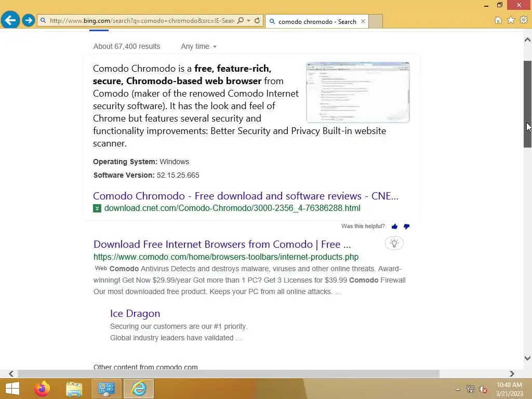Screen dimensions: 532x399
Task: Click the network status tray icon
Action: (x=471, y=389)
